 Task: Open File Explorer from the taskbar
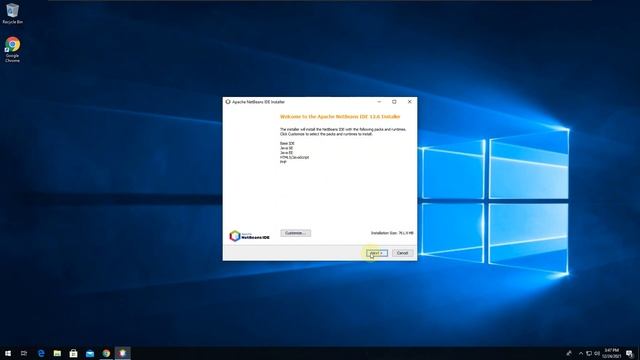tap(57, 353)
